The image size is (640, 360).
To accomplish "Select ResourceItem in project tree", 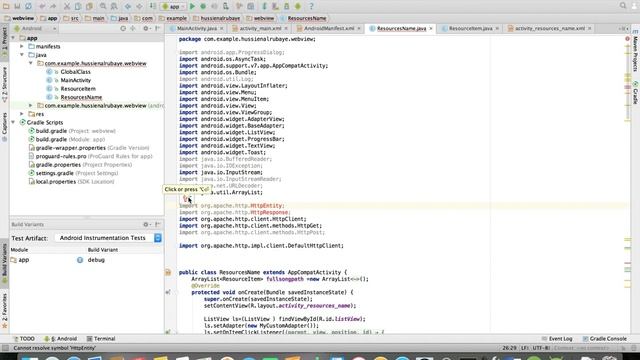I will 78,89.
